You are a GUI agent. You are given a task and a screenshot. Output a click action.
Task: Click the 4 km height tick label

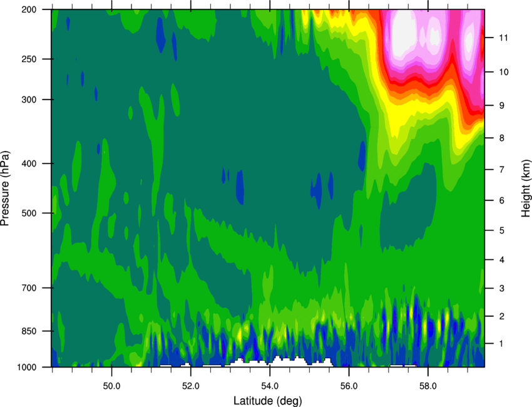[502, 260]
